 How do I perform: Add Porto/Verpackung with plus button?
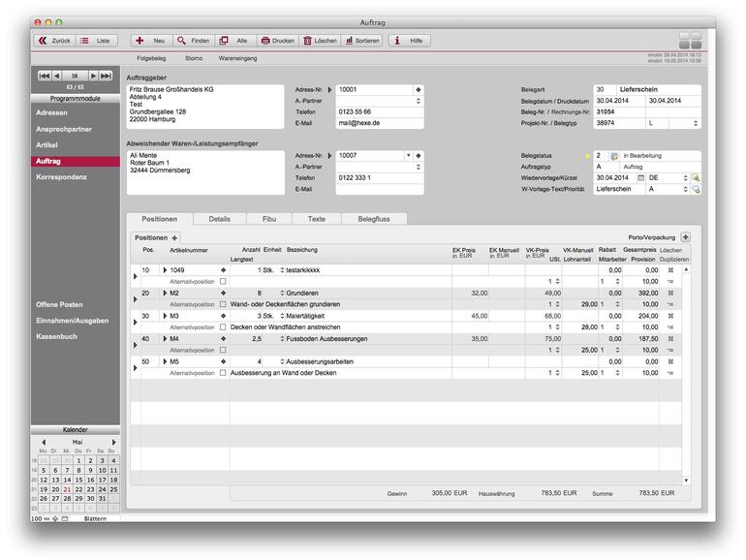686,237
